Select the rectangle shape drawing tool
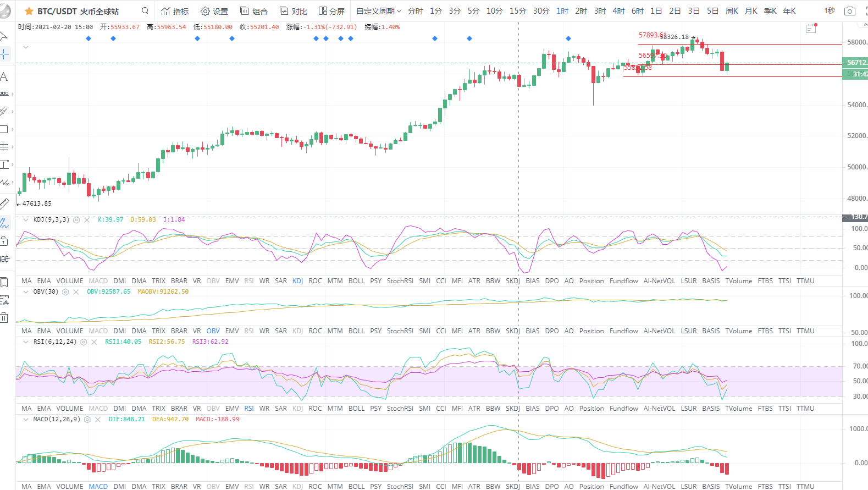 point(4,129)
